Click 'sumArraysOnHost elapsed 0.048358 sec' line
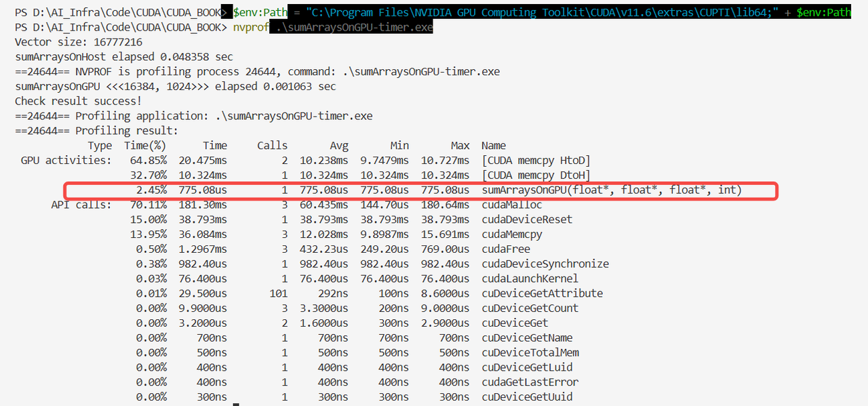This screenshot has height=406, width=868. (x=124, y=57)
